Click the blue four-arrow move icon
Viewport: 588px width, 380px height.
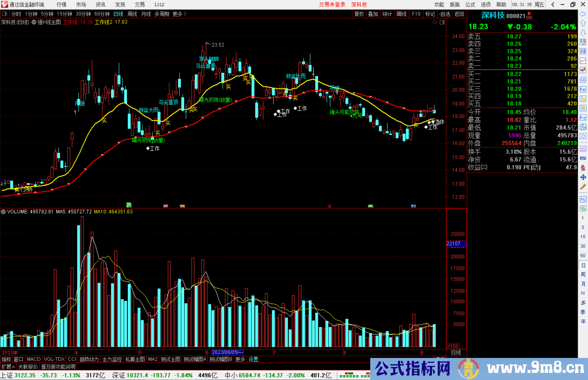(583, 177)
